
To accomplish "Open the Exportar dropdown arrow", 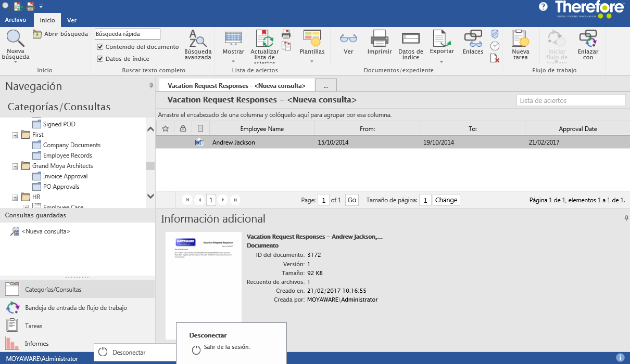I will click(441, 61).
